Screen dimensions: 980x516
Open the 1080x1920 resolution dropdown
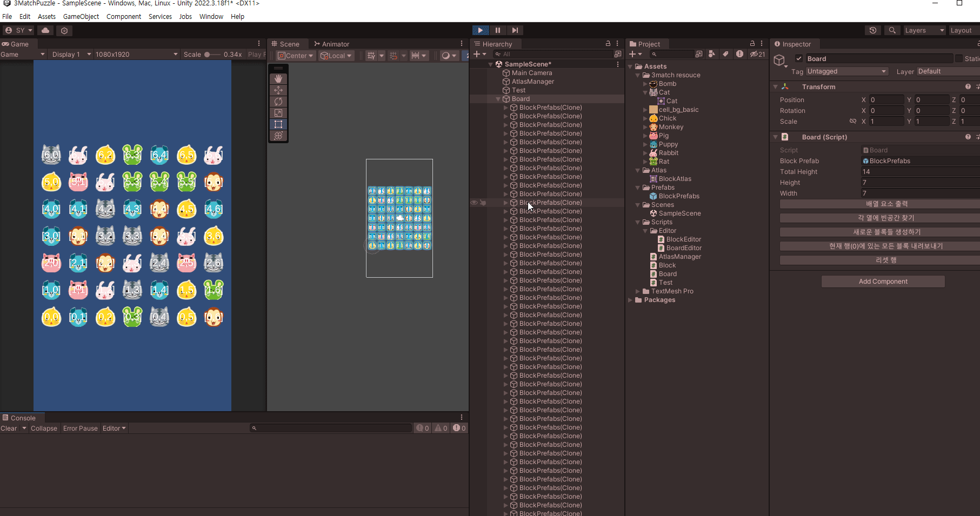[x=137, y=55]
